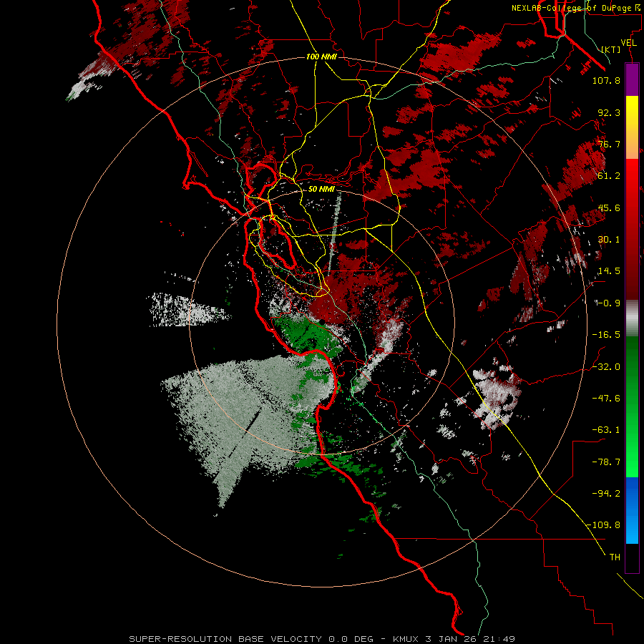644x644 pixels.
Task: Click the -32.0 value on the velocity scale
Action: (606, 367)
